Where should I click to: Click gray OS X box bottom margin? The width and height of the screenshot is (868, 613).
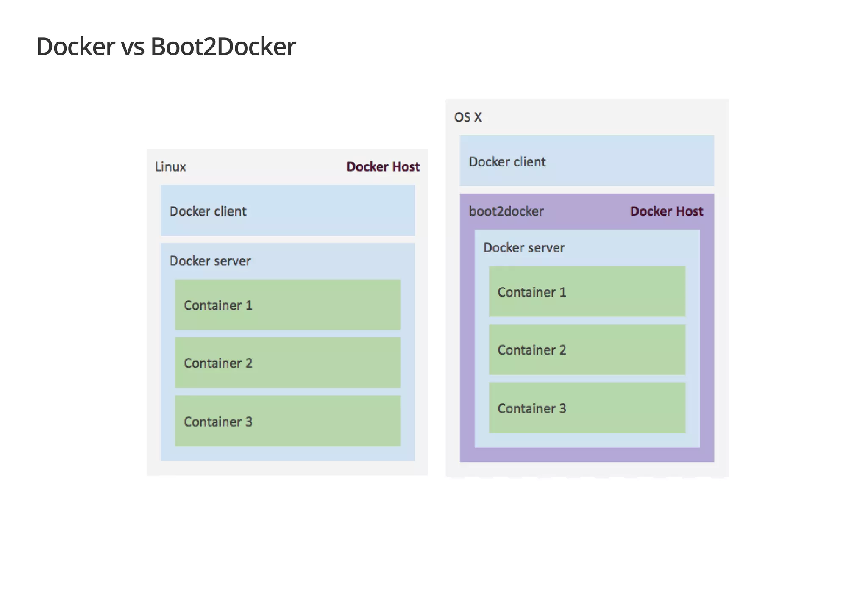coord(587,469)
